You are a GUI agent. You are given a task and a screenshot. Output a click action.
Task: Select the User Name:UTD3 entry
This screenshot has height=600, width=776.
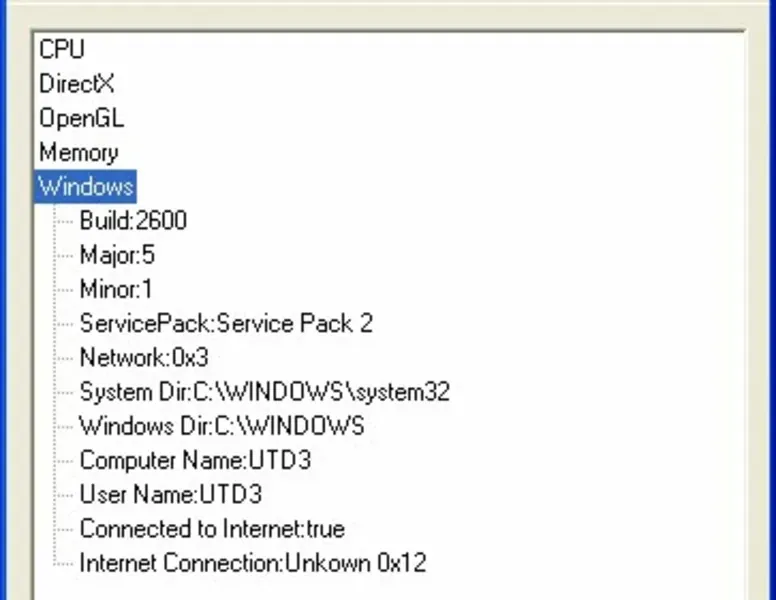point(170,495)
